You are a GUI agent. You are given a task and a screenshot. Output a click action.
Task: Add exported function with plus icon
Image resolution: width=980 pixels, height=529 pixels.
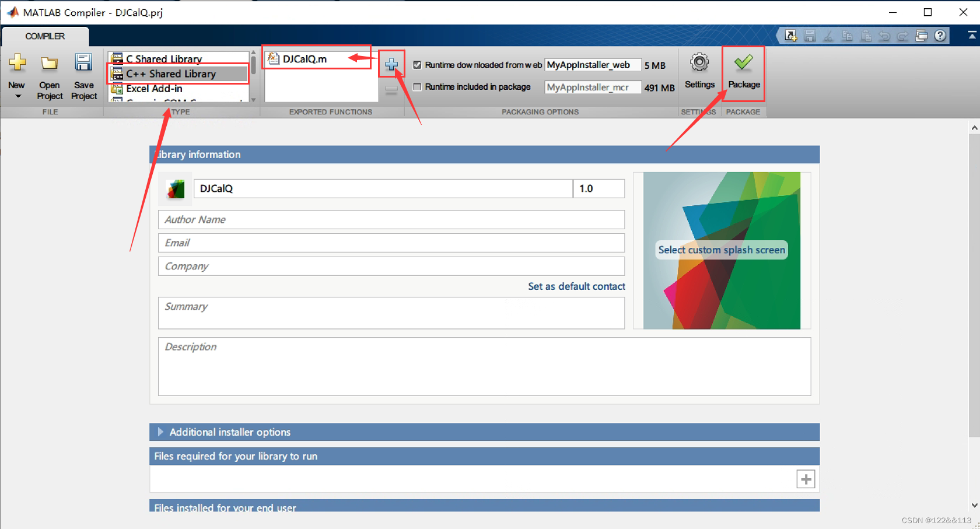tap(391, 64)
